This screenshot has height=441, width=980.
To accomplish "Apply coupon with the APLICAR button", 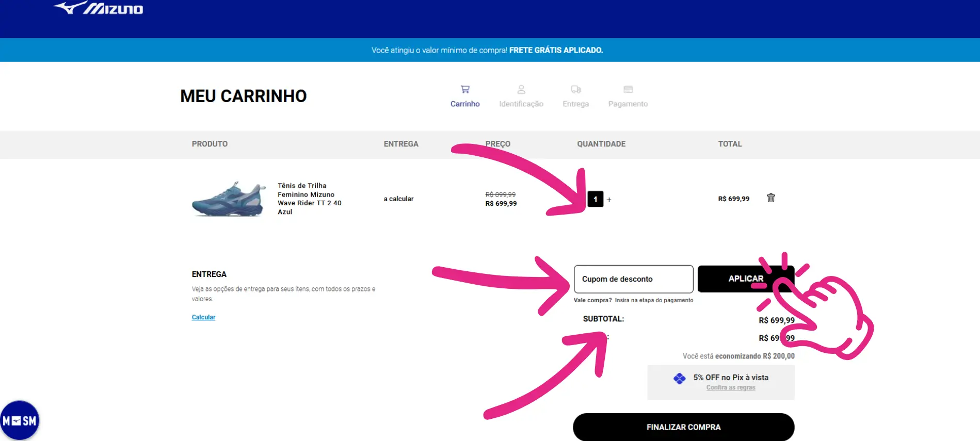I will tap(746, 279).
